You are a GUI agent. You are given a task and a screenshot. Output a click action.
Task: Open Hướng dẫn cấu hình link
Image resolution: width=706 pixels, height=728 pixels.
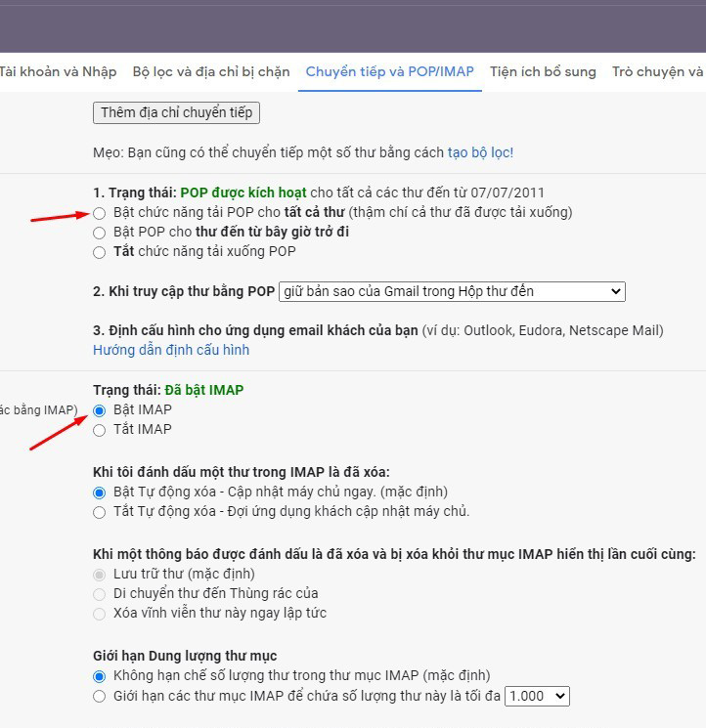pos(171,350)
